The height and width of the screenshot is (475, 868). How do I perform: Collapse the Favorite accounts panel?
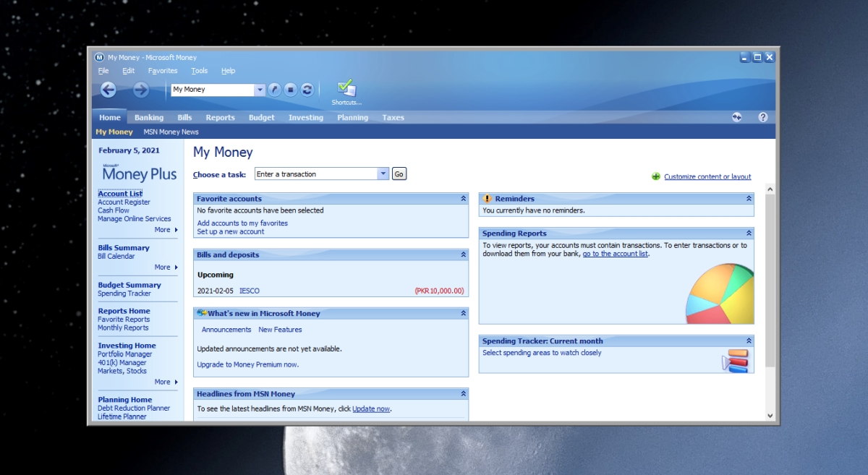tap(463, 199)
